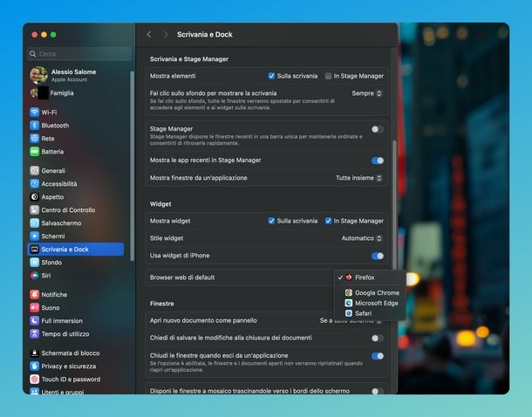532x417 pixels.
Task: Choose Google Chrome as default browser
Action: pyautogui.click(x=370, y=292)
